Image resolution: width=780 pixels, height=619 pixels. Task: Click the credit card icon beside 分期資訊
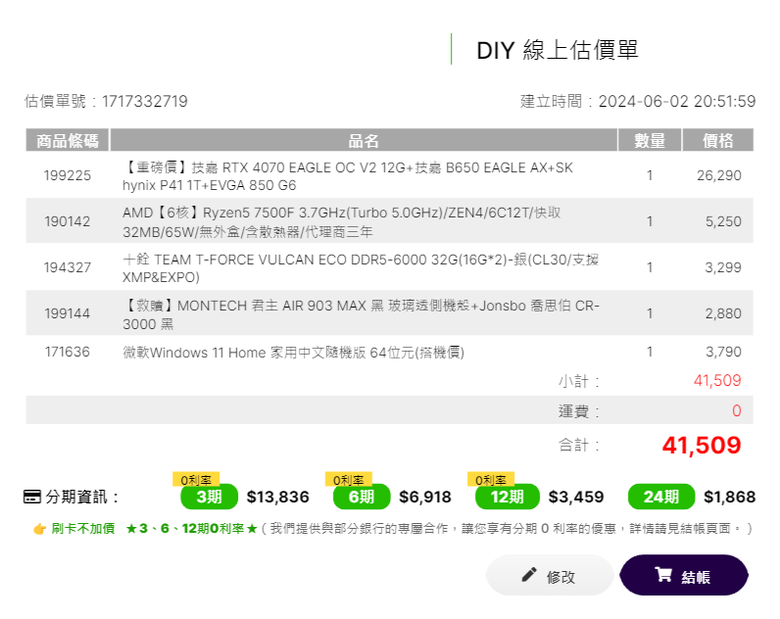coord(32,497)
